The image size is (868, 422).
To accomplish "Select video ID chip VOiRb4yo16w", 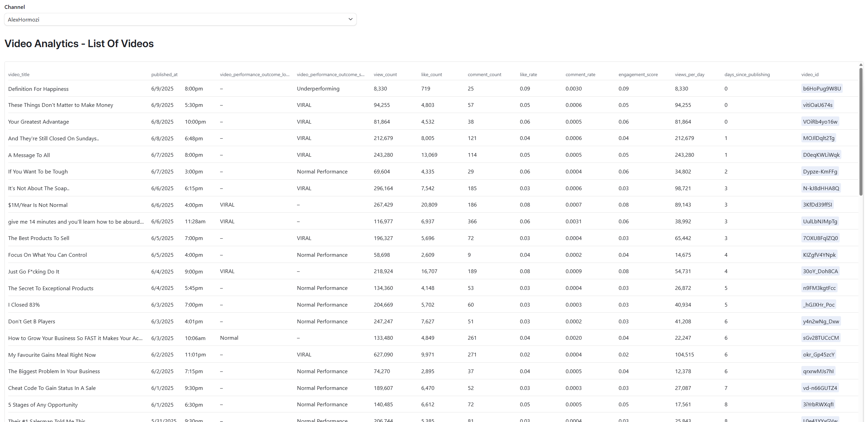I will click(x=820, y=122).
